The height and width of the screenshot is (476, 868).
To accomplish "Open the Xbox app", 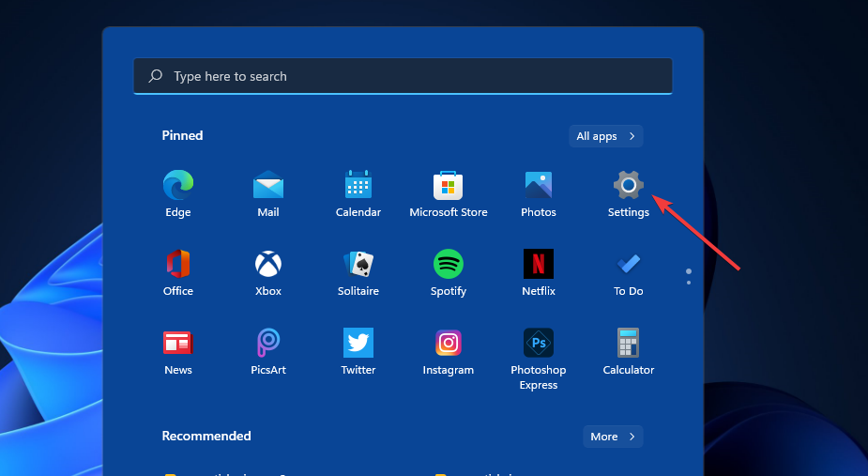I will 268,264.
